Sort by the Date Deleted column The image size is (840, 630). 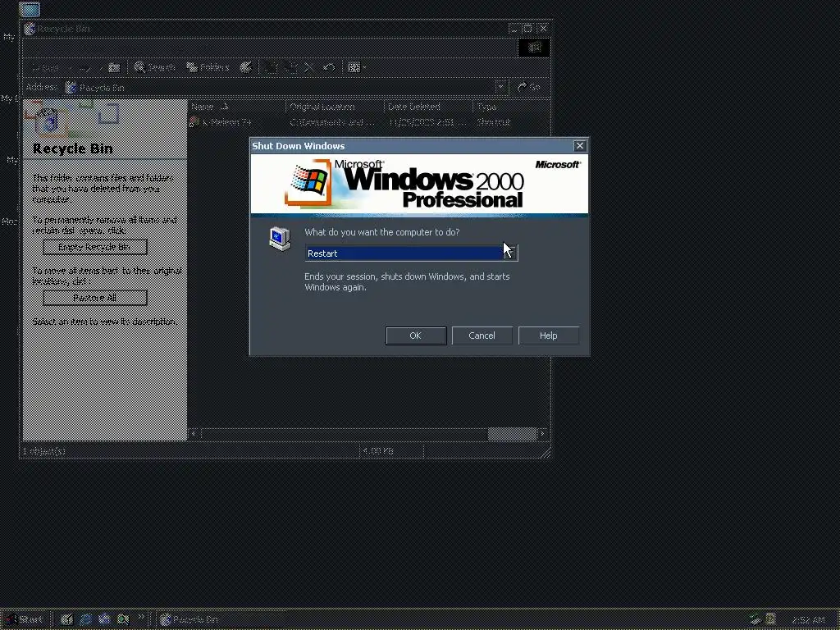coord(428,107)
